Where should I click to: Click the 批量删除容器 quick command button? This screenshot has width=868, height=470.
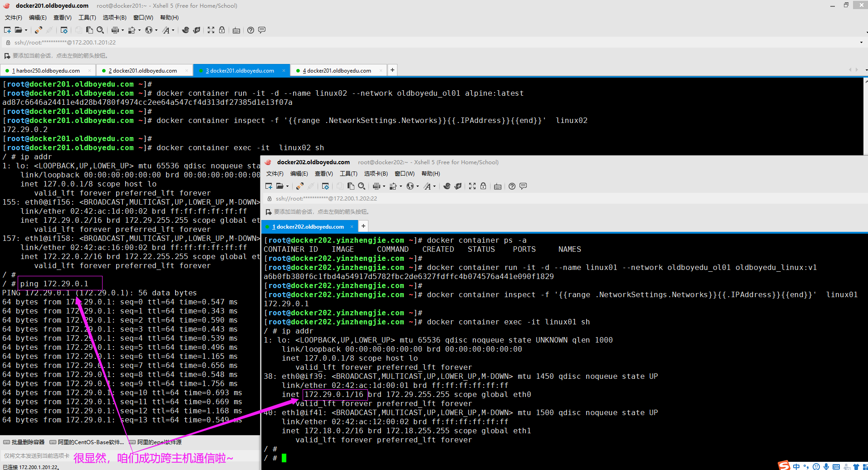tap(24, 442)
